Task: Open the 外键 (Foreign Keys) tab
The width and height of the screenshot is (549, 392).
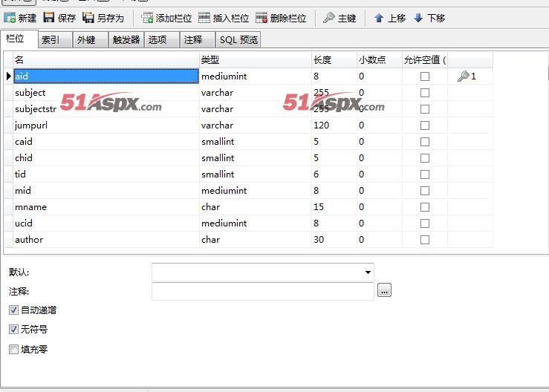Action: pyautogui.click(x=91, y=39)
